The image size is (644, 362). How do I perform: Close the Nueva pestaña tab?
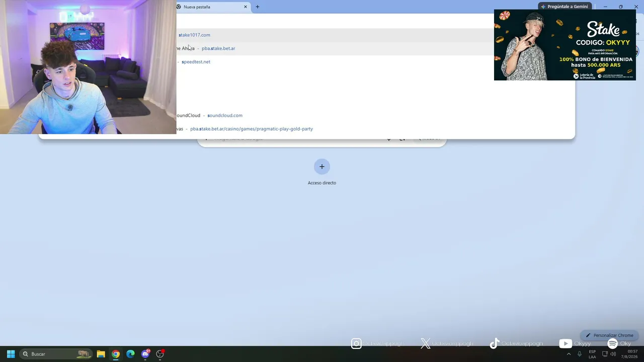click(246, 7)
